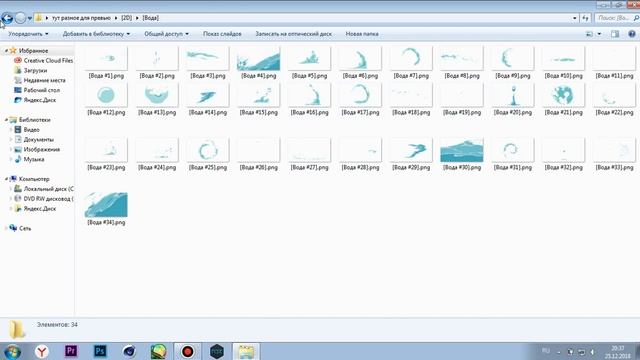Open the Общий доступ dropdown
The height and width of the screenshot is (360, 640).
167,34
